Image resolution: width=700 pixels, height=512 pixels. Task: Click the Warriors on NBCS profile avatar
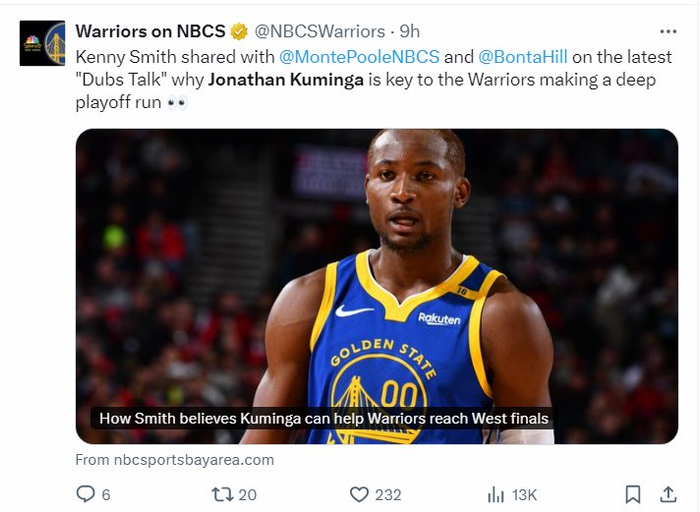(x=42, y=43)
